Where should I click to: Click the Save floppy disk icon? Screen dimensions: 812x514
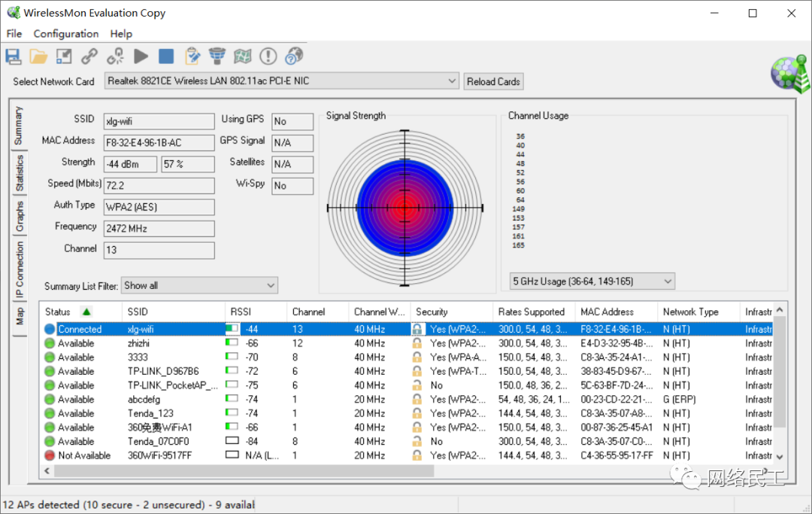coord(14,56)
